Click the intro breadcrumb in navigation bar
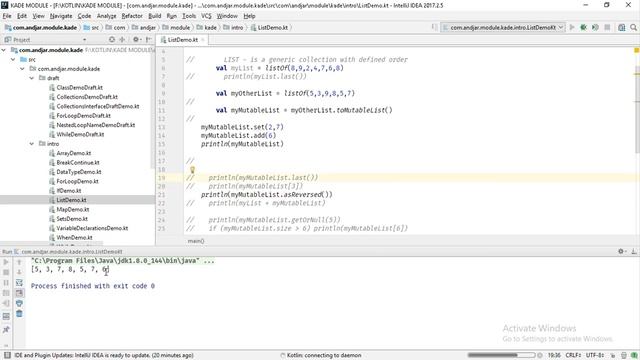 233,27
